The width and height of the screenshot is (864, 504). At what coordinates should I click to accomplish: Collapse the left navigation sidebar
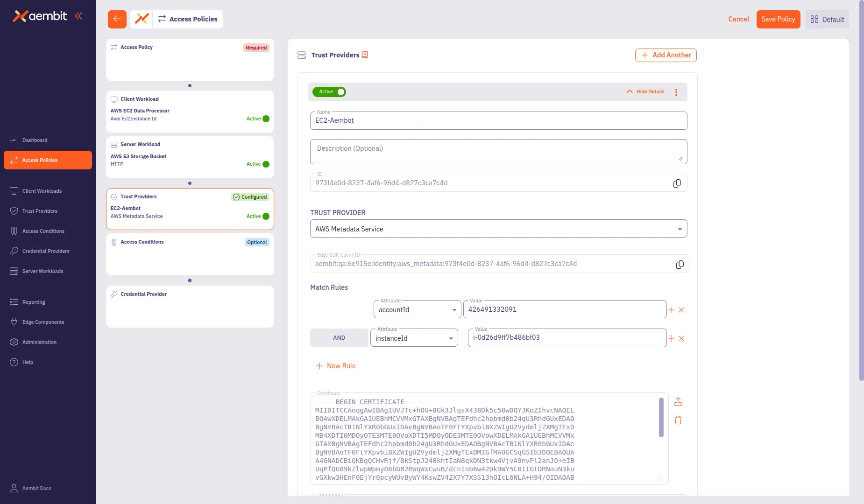(x=78, y=15)
